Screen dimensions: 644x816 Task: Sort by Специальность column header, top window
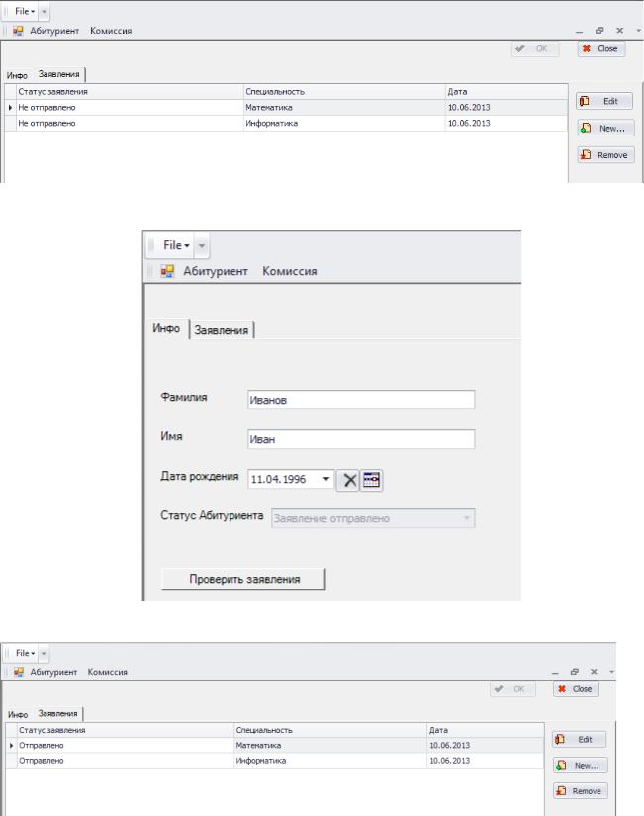[344, 92]
